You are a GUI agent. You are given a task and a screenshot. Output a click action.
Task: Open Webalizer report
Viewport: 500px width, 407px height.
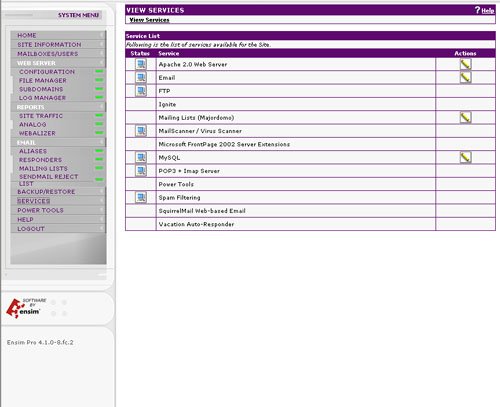(37, 133)
